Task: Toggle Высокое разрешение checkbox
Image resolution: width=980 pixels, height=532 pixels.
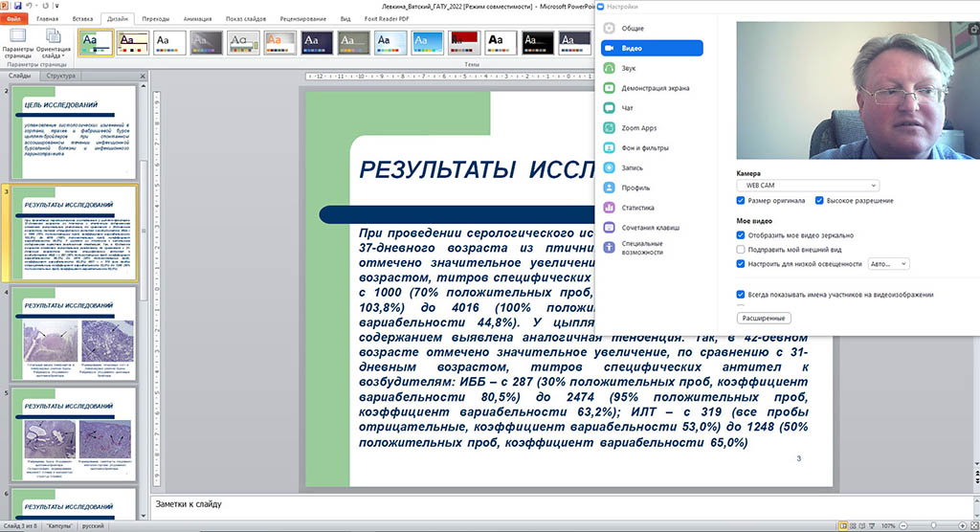Action: pyautogui.click(x=819, y=201)
